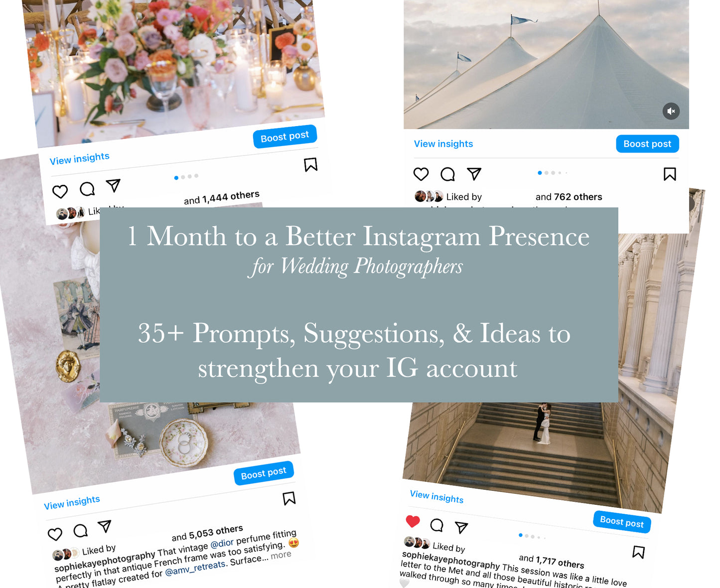Image resolution: width=720 pixels, height=588 pixels.
Task: Like the white tent post
Action: coord(421,174)
